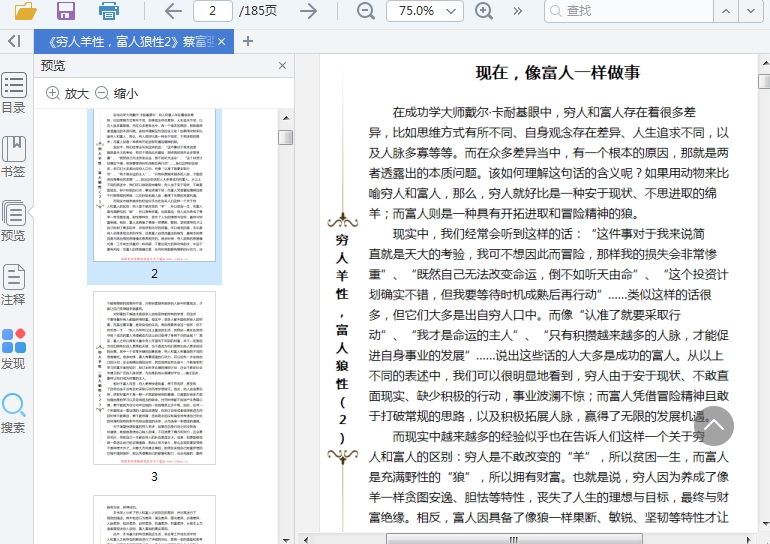
Task: Select the page 3 thumbnail
Action: coord(154,377)
